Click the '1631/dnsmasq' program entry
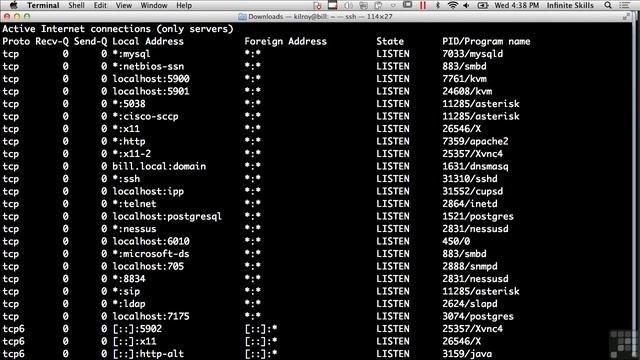 (x=476, y=167)
